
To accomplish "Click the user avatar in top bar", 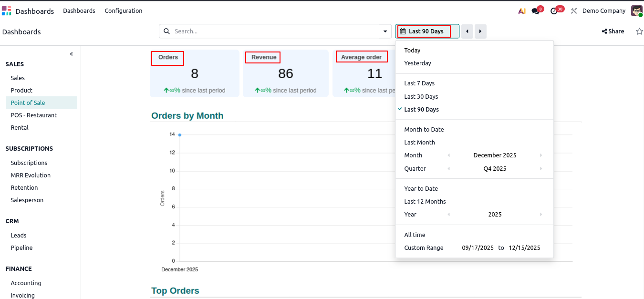I will click(636, 11).
